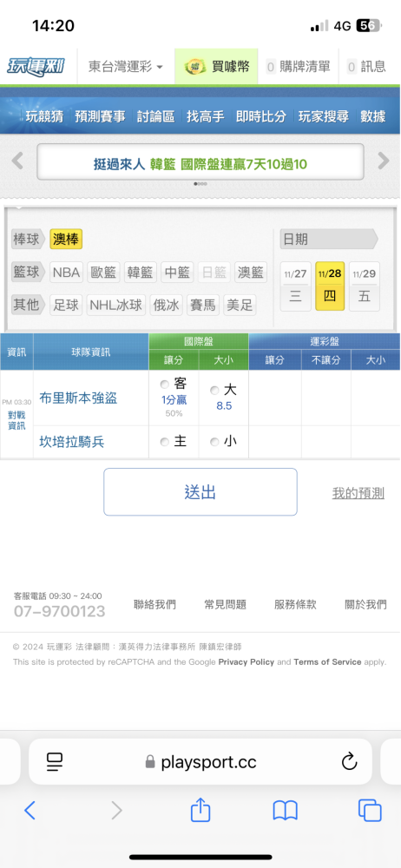Open the 我的預測 link
Viewport: 401px width, 868px height.
[358, 493]
